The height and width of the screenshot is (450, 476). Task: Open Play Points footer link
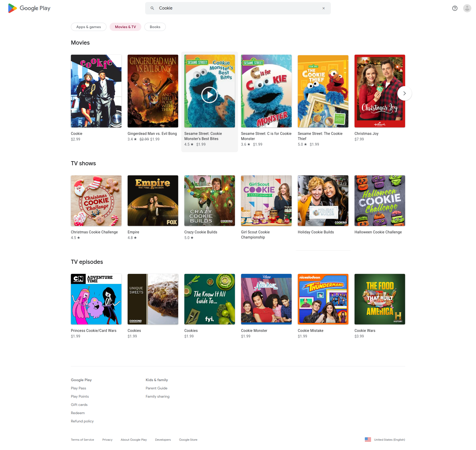tap(80, 396)
